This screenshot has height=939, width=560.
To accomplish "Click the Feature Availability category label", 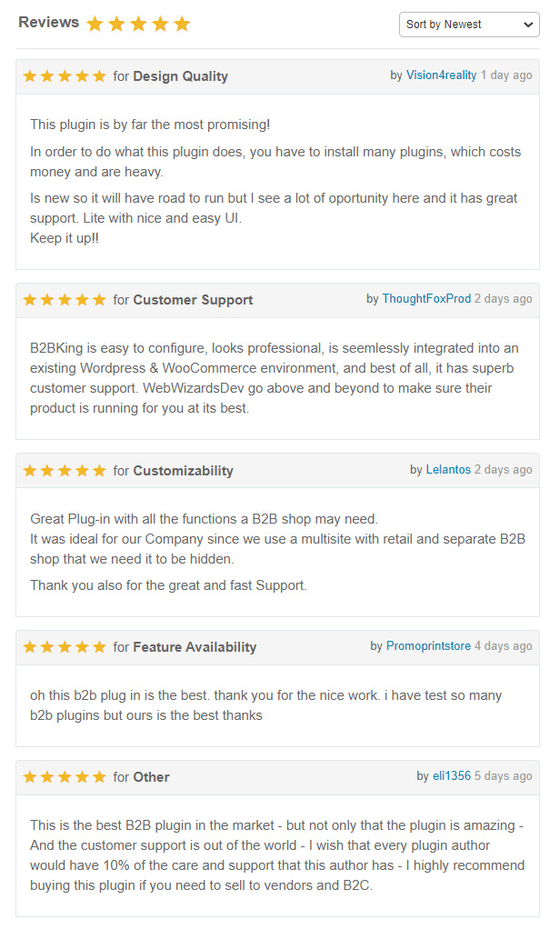I will coord(195,647).
